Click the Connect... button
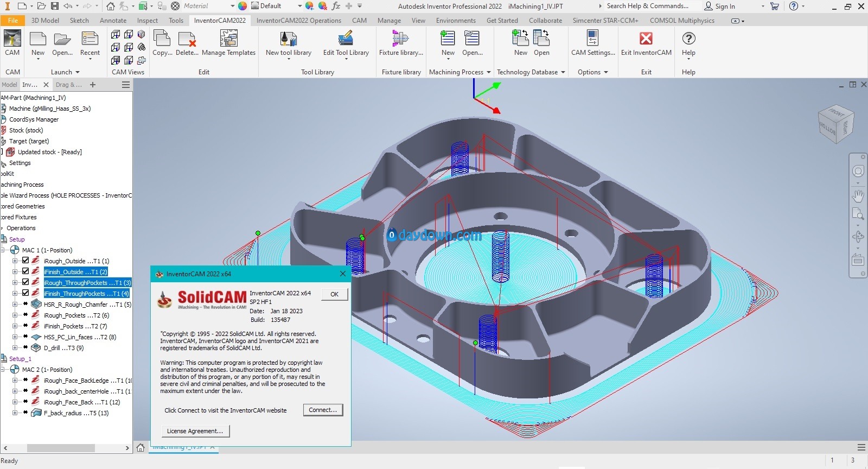This screenshot has height=469, width=868. pos(323,410)
